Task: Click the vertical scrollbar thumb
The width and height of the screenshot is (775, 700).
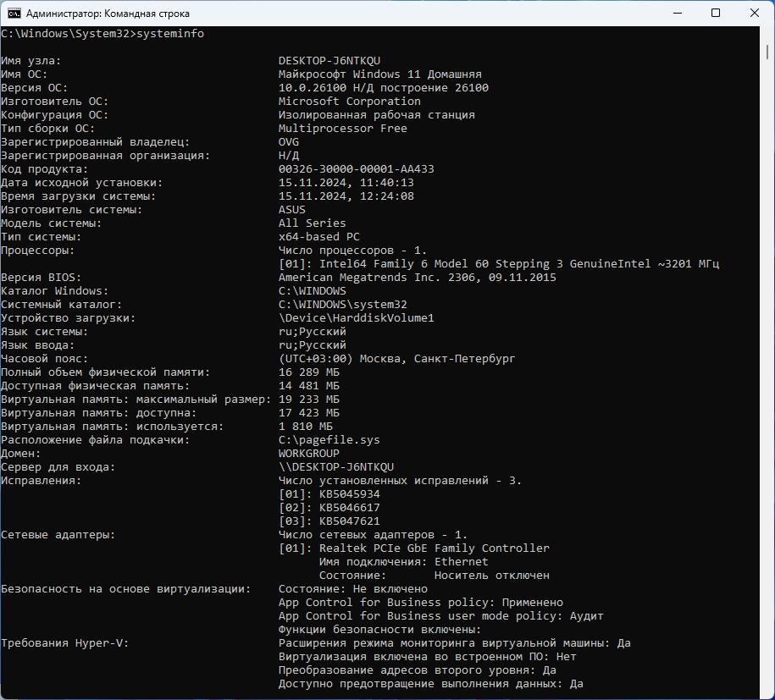Action: tap(767, 52)
